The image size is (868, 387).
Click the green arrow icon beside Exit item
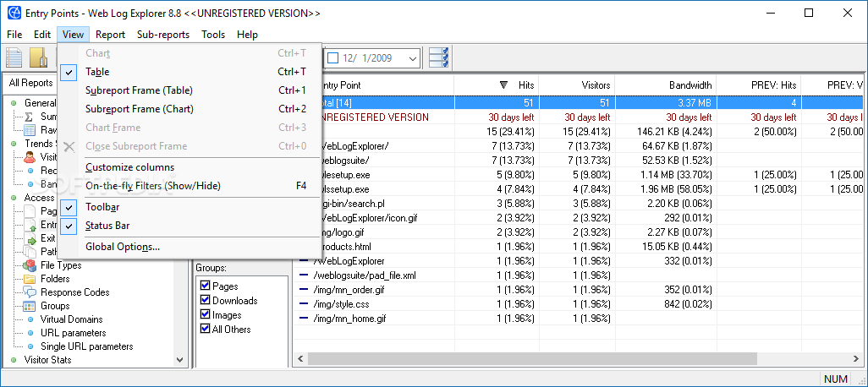pos(30,238)
